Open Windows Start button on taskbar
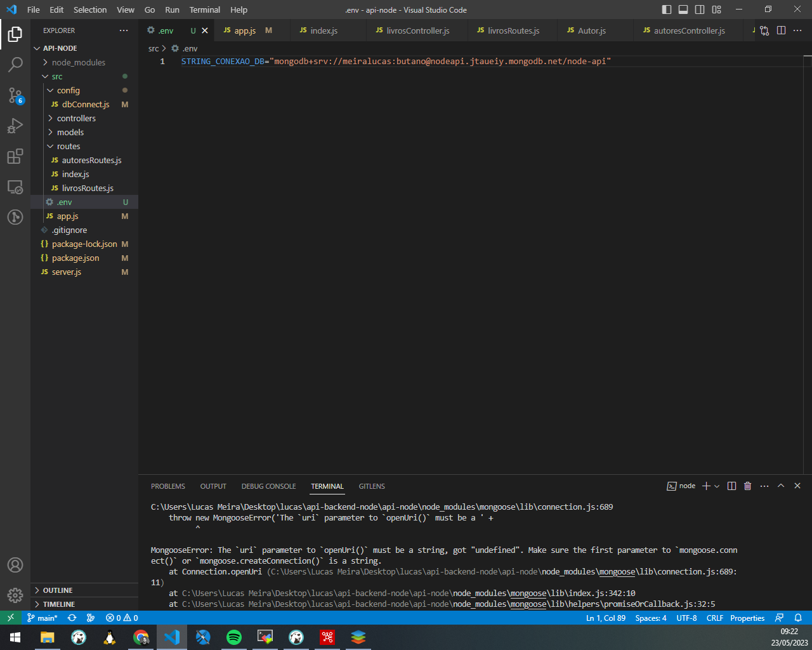 (15, 637)
